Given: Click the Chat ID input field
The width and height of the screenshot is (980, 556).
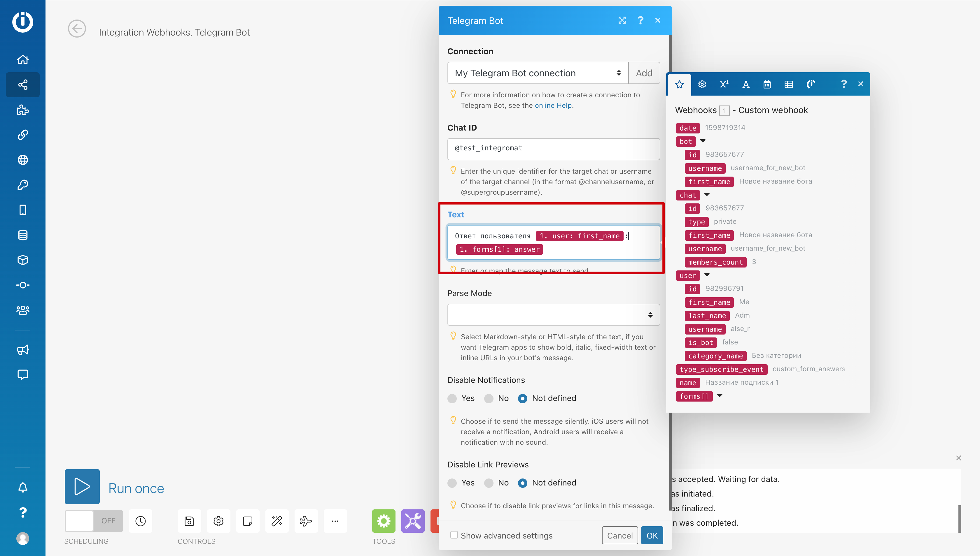Looking at the screenshot, I should (x=554, y=149).
